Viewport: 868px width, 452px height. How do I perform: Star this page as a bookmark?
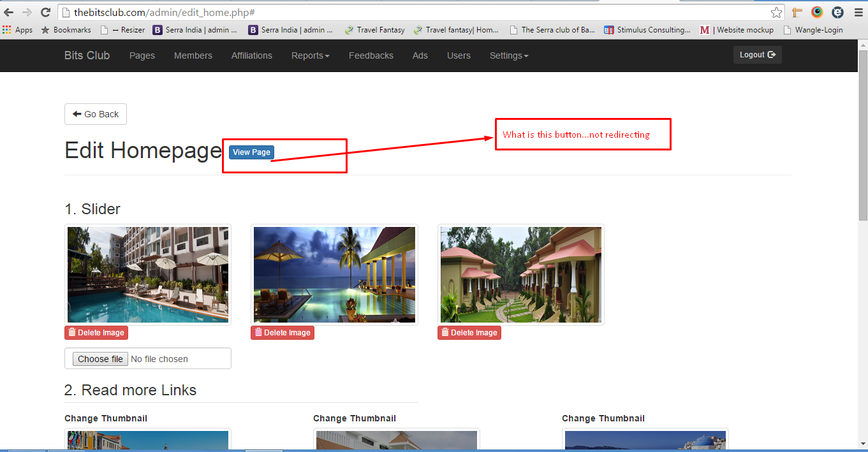tap(776, 13)
